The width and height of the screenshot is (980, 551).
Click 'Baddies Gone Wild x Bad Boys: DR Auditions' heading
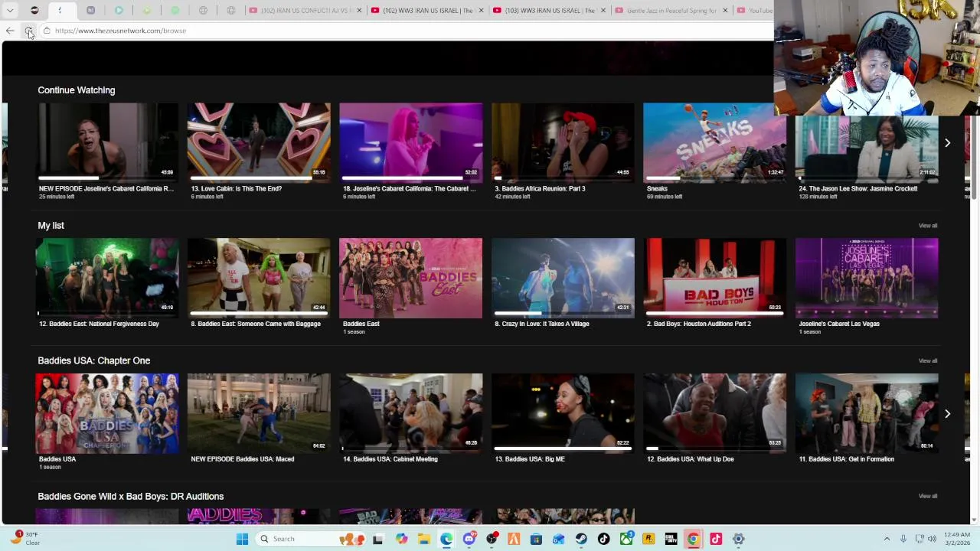tap(131, 496)
